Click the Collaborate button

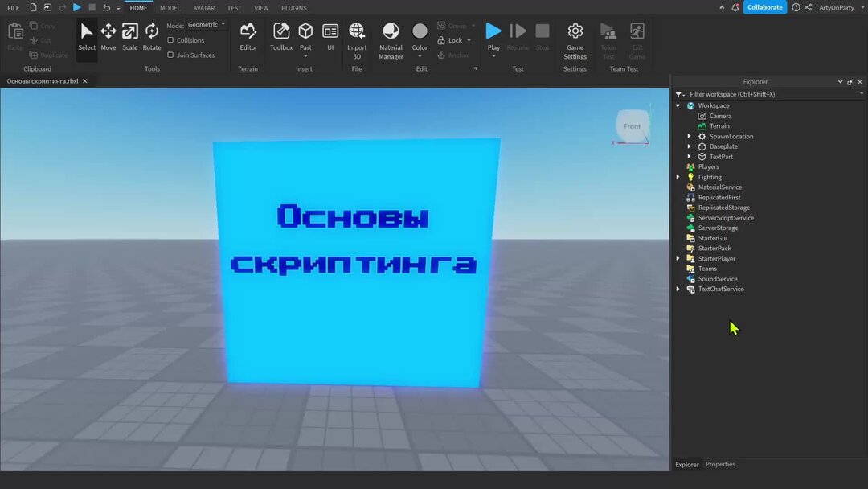(764, 6)
